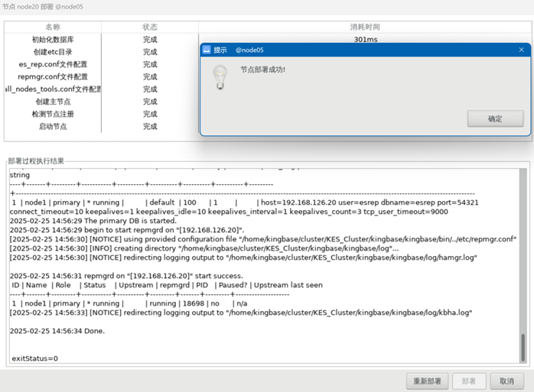
Task: Click the 消耗时间 column header
Action: point(366,27)
